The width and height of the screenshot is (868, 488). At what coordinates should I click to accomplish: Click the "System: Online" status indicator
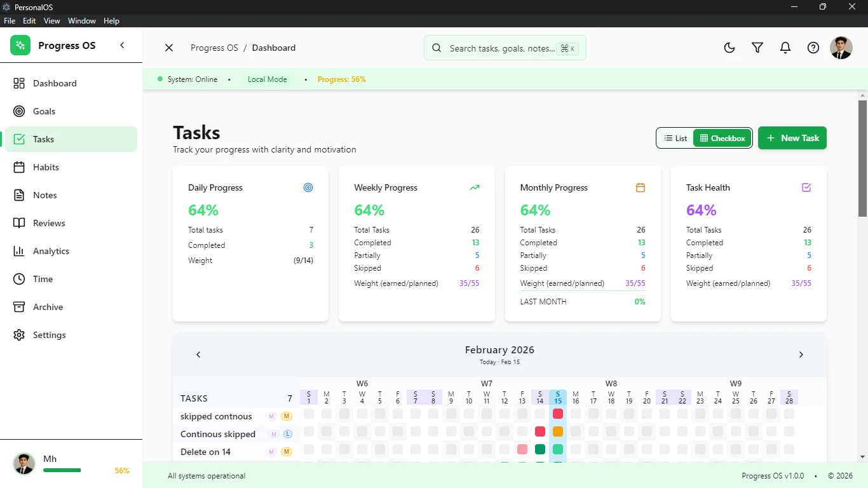tap(187, 79)
